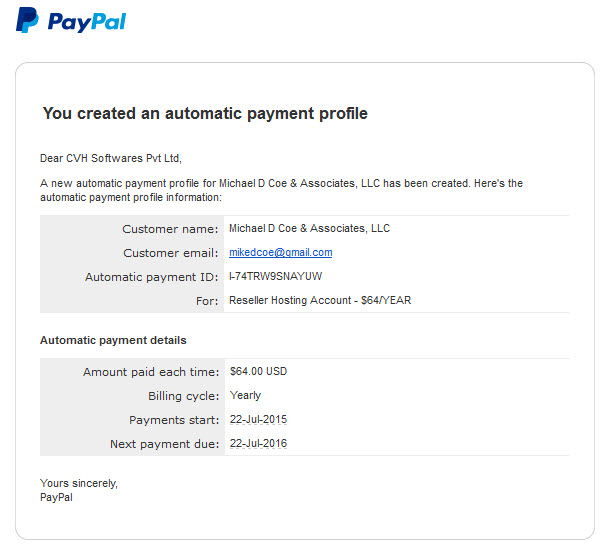Viewport: 603px width, 552px height.
Task: Click the "Yours sincerely, PayPal" signature
Action: coord(79,490)
